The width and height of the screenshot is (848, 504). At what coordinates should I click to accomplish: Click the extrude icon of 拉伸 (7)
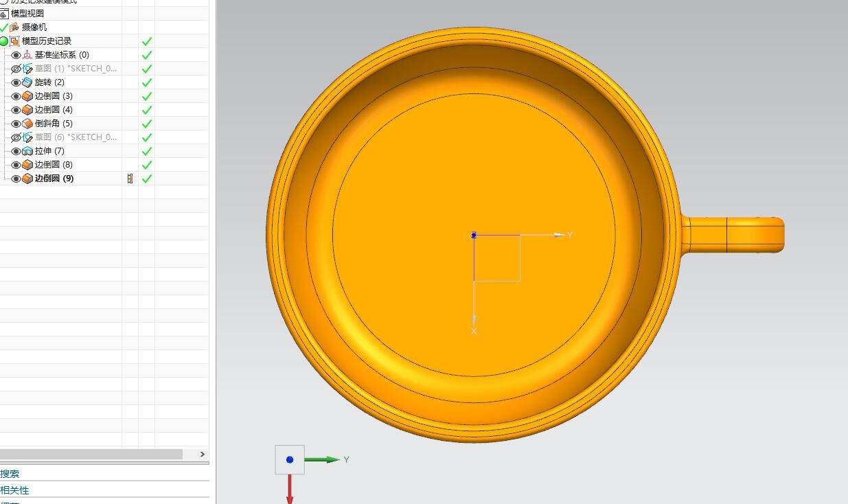[27, 151]
